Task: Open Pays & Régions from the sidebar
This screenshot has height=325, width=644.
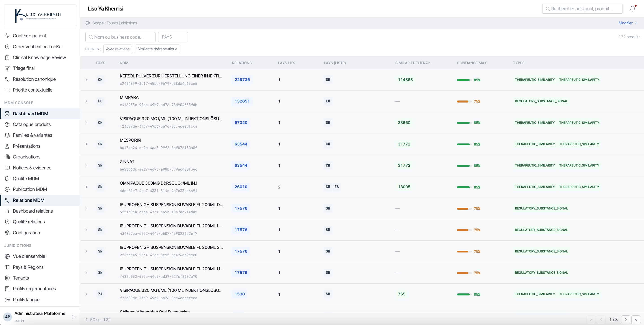Action: pos(40,267)
